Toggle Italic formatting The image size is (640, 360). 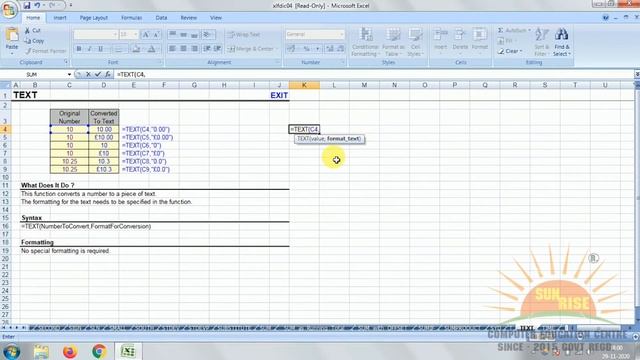[89, 49]
